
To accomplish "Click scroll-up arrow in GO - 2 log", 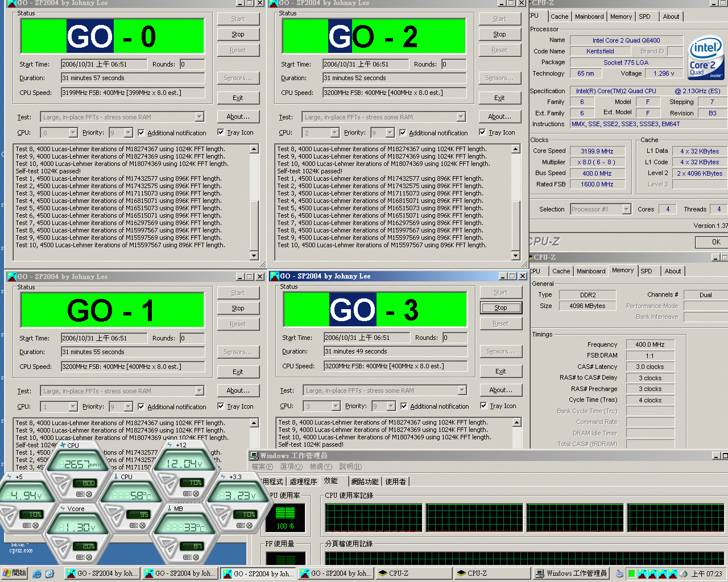I will [516, 149].
